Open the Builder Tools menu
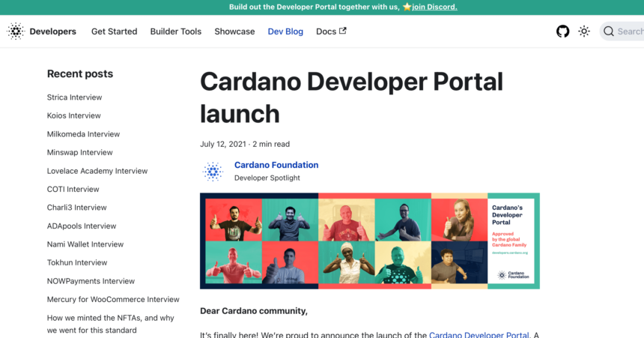 click(176, 31)
